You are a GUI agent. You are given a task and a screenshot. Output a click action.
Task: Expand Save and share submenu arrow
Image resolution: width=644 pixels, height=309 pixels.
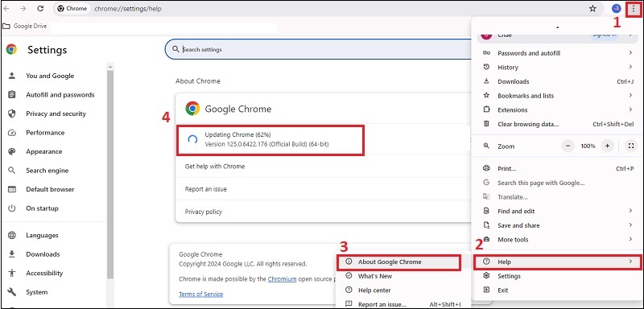[630, 225]
